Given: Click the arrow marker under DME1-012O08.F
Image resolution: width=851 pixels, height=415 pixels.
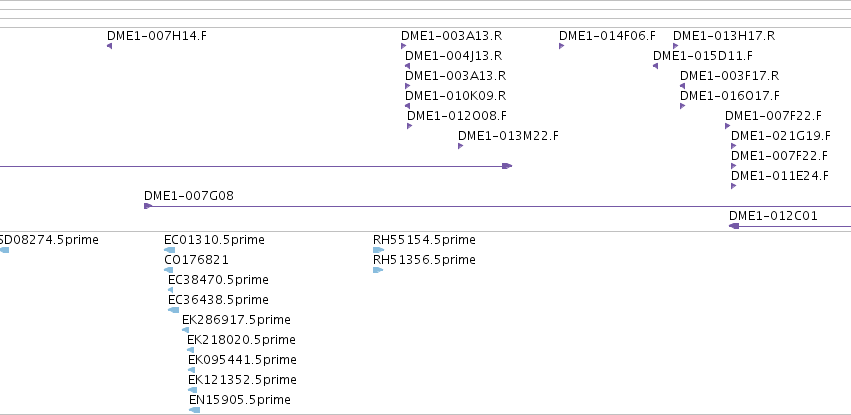Looking at the screenshot, I should (410, 126).
